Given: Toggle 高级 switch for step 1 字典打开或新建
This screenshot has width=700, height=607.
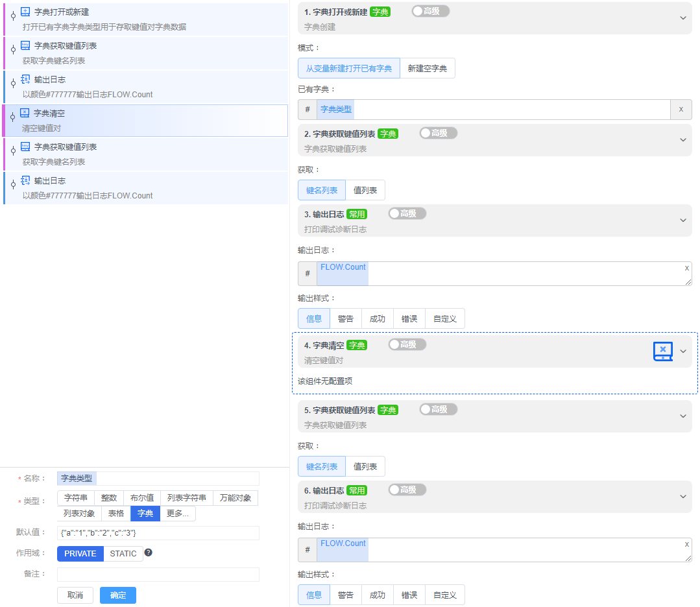Looking at the screenshot, I should 430,11.
